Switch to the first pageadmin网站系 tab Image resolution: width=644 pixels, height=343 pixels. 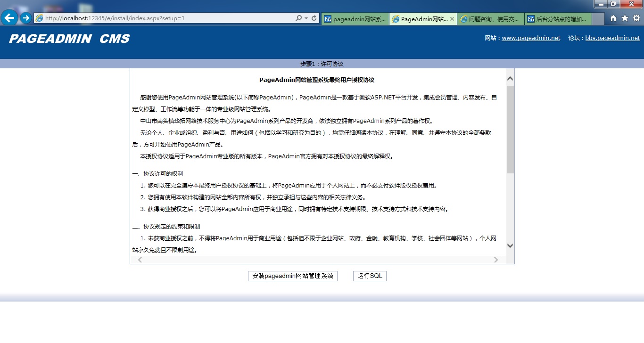click(x=355, y=19)
